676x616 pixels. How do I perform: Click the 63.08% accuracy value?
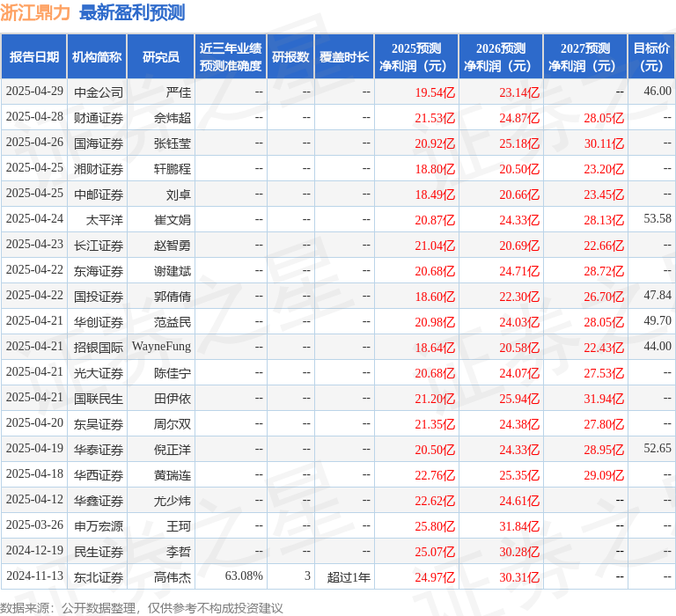click(244, 576)
